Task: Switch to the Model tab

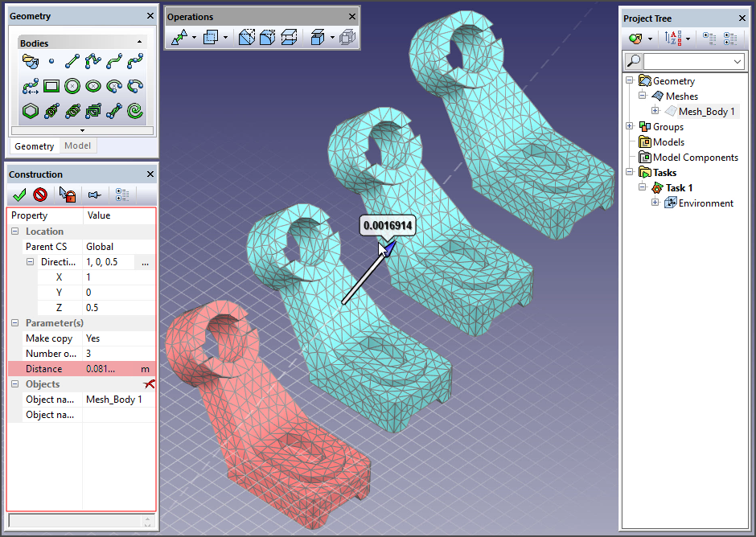Action: click(78, 146)
